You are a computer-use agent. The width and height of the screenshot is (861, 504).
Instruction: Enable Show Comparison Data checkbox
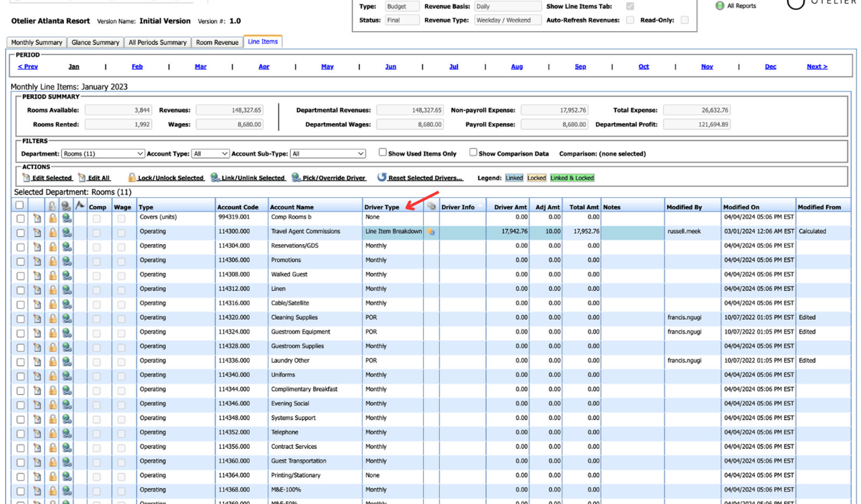473,152
